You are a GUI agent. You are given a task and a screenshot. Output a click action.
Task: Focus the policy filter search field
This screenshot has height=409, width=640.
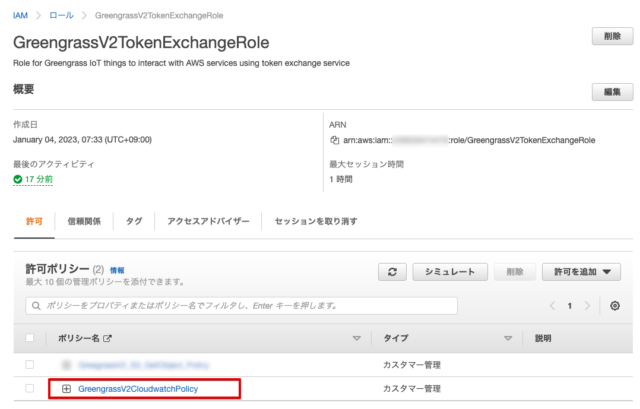pyautogui.click(x=241, y=306)
